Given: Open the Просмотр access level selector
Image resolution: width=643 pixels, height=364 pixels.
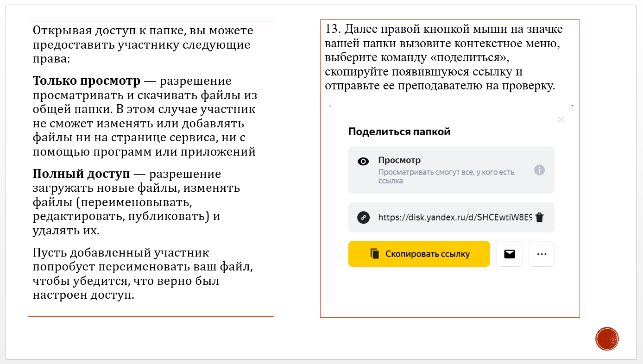Looking at the screenshot, I should pos(451,170).
